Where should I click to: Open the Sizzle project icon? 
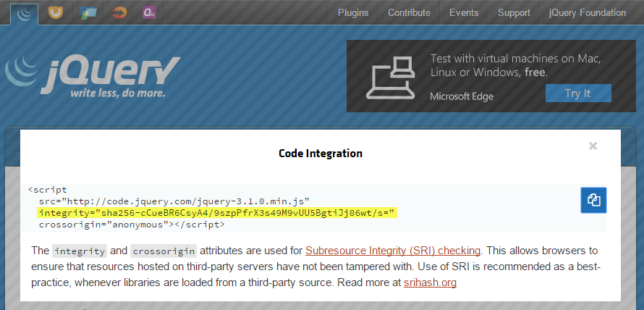[x=120, y=13]
